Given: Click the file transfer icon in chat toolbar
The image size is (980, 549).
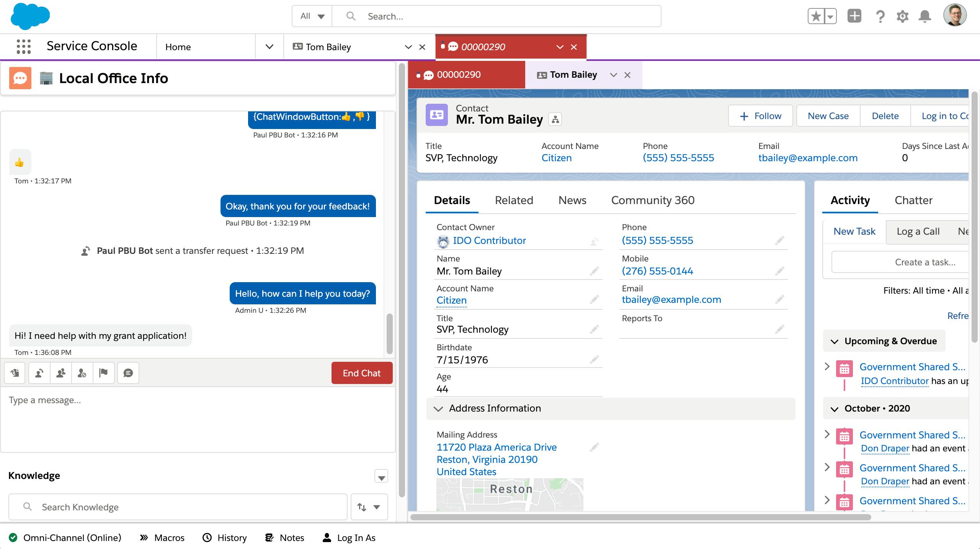Looking at the screenshot, I should [x=15, y=373].
